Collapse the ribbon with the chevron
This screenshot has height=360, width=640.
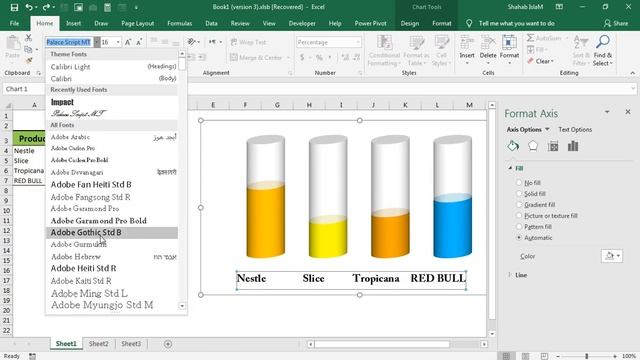click(632, 73)
